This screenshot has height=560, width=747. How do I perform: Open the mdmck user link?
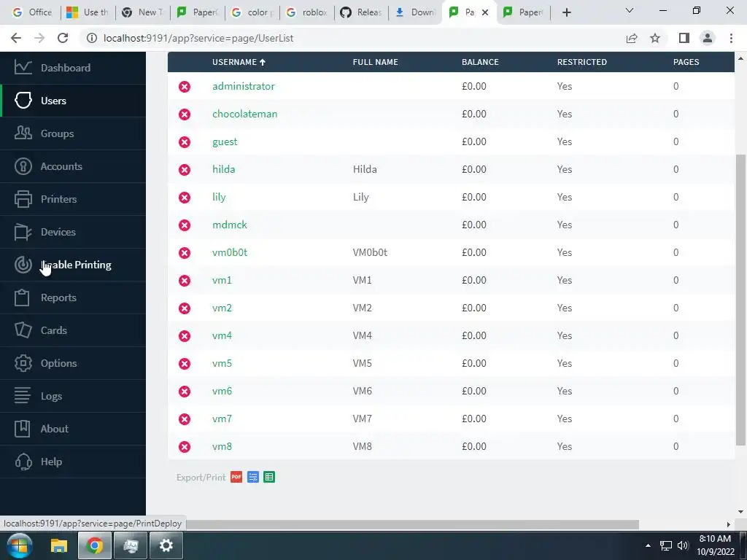[x=230, y=225]
